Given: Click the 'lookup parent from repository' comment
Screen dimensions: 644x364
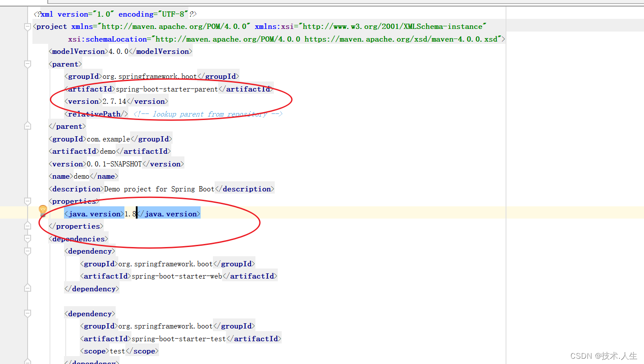Looking at the screenshot, I should tap(208, 114).
